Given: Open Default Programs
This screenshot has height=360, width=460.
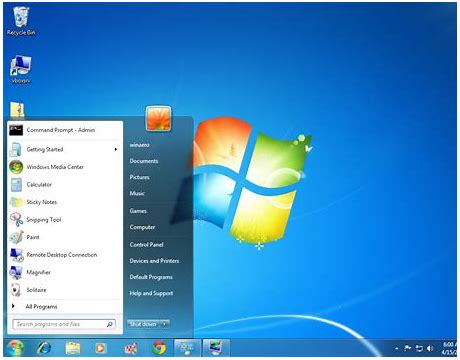Looking at the screenshot, I should [x=151, y=277].
